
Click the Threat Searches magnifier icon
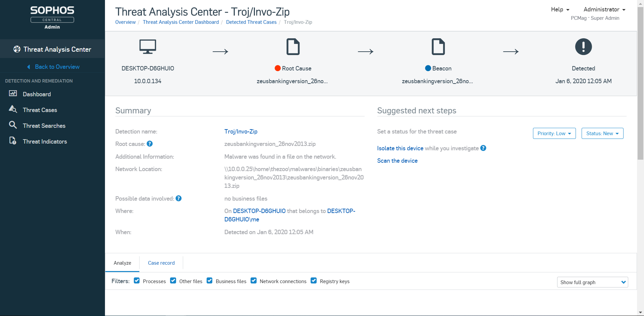(x=13, y=125)
